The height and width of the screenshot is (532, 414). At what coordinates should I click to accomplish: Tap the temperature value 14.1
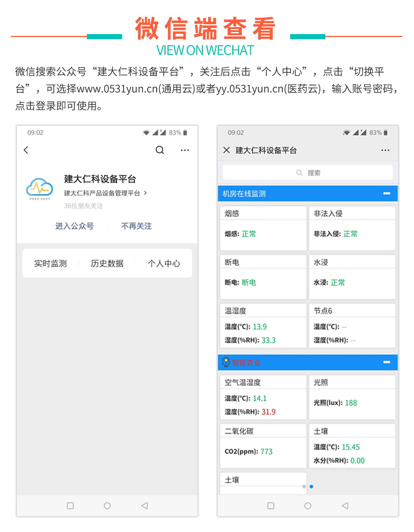pyautogui.click(x=260, y=398)
